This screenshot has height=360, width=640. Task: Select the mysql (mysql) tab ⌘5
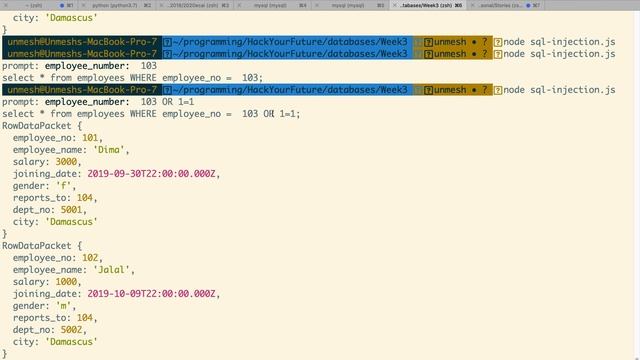click(351, 5)
